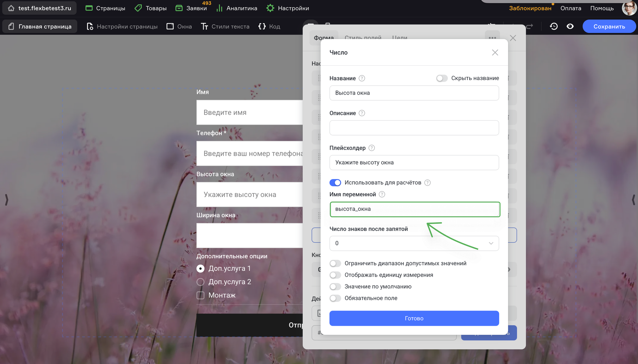The width and height of the screenshot is (638, 364).
Task: Open Настройки страницы tab
Action: point(122,26)
